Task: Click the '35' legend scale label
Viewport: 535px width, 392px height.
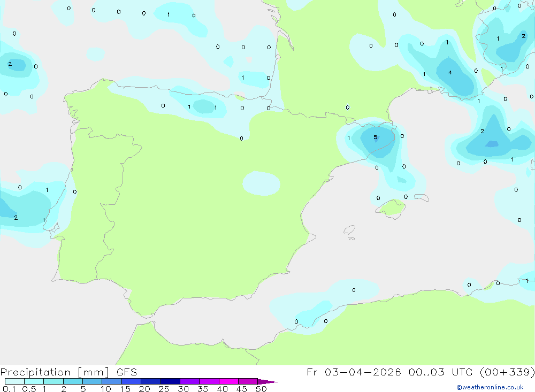Action: coord(203,389)
